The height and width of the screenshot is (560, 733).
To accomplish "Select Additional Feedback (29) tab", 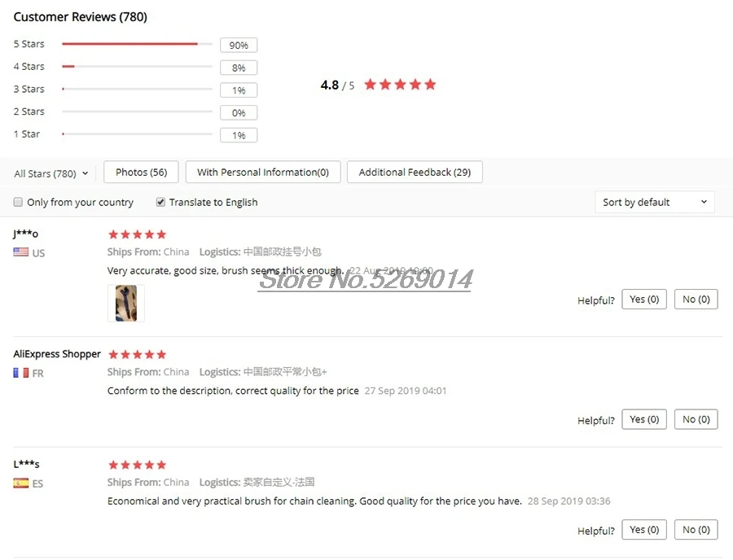I will (415, 172).
